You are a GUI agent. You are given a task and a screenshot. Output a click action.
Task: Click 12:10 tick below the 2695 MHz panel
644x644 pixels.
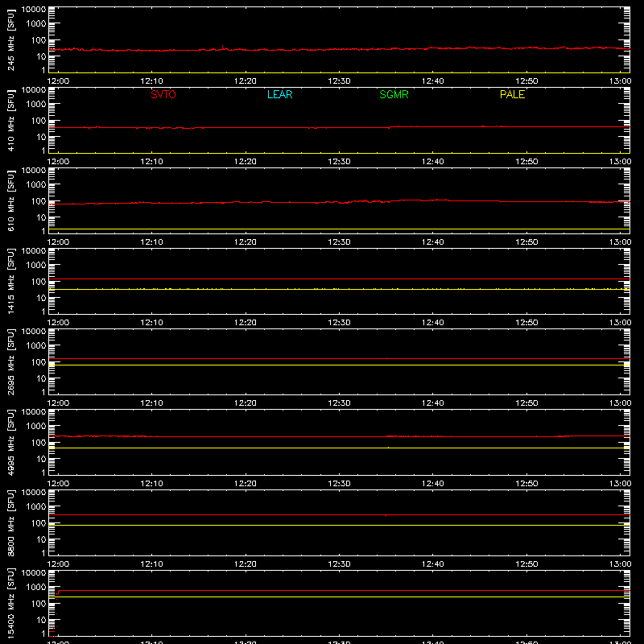coord(151,403)
